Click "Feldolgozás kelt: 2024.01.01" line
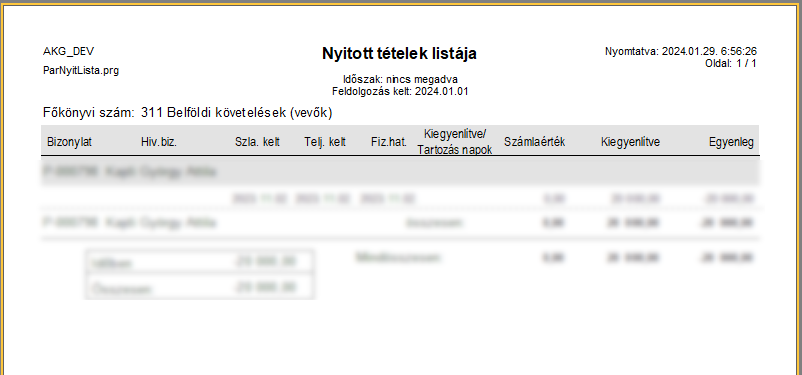The image size is (802, 375). click(400, 92)
